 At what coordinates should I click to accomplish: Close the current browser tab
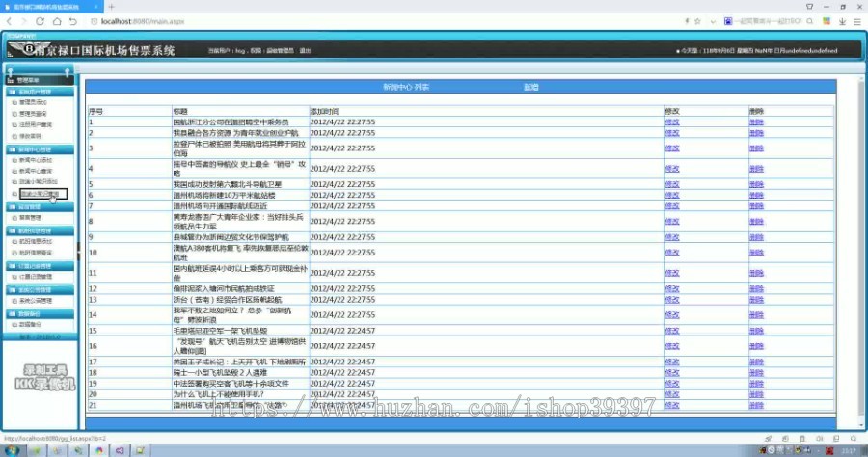95,7
